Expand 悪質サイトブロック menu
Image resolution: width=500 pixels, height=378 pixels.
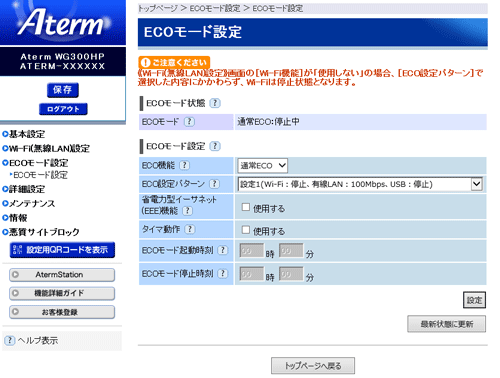(41, 232)
